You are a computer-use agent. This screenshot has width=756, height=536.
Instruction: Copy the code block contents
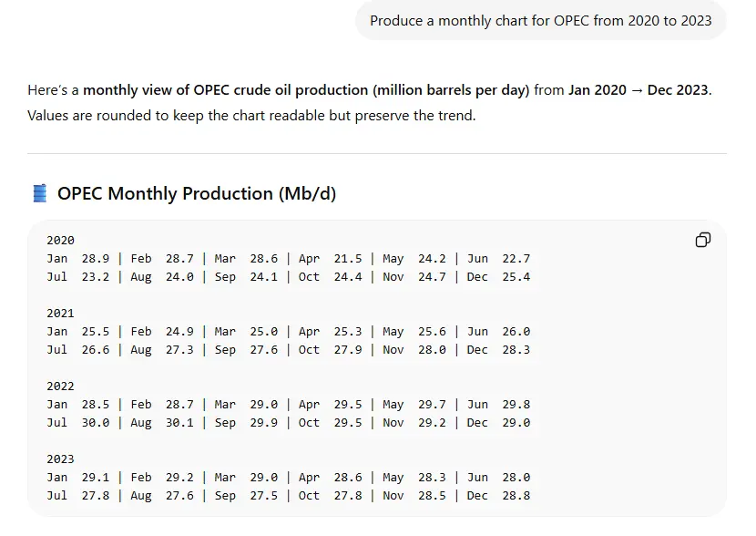703,240
